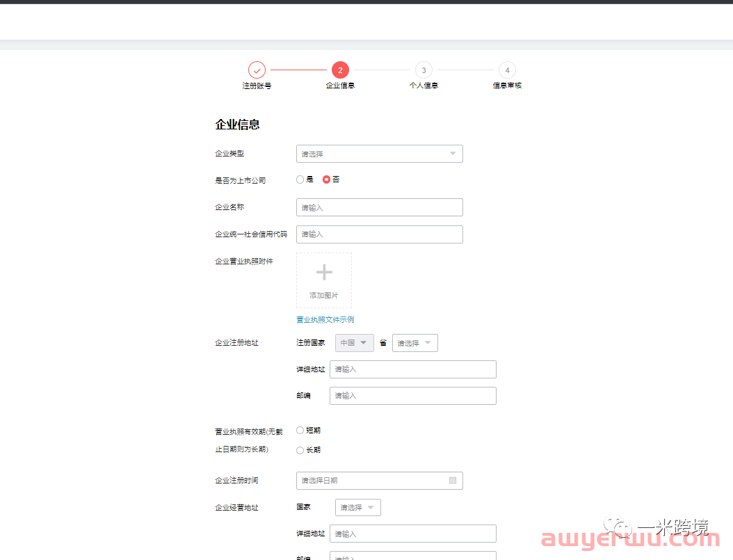Open the 注册国家 dropdown showing 中国
This screenshot has width=733, height=560.
coord(354,343)
